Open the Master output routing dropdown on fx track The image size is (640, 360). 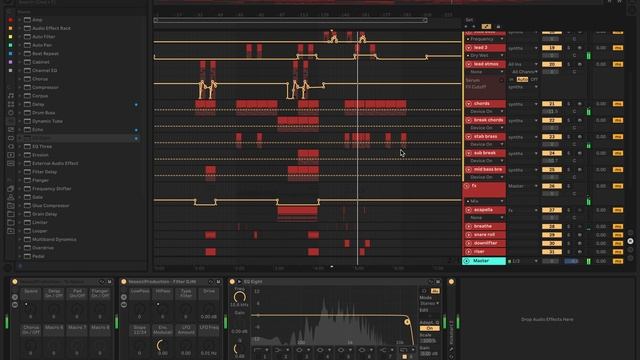coord(523,186)
